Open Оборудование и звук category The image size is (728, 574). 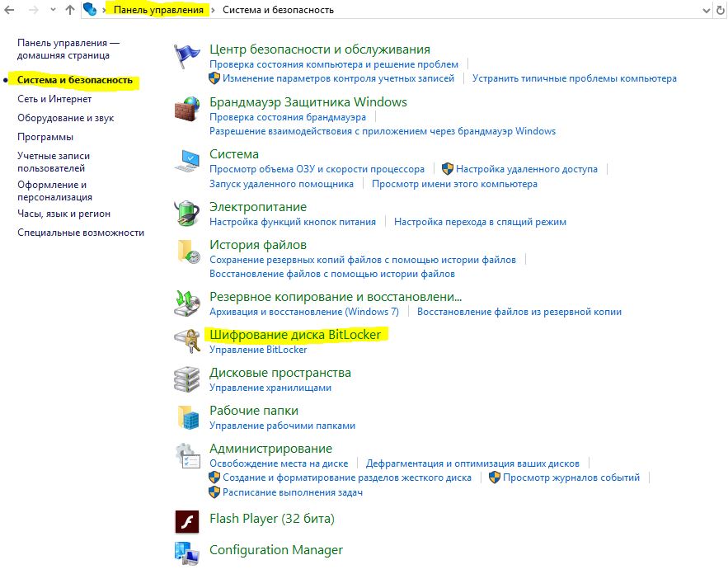(65, 118)
